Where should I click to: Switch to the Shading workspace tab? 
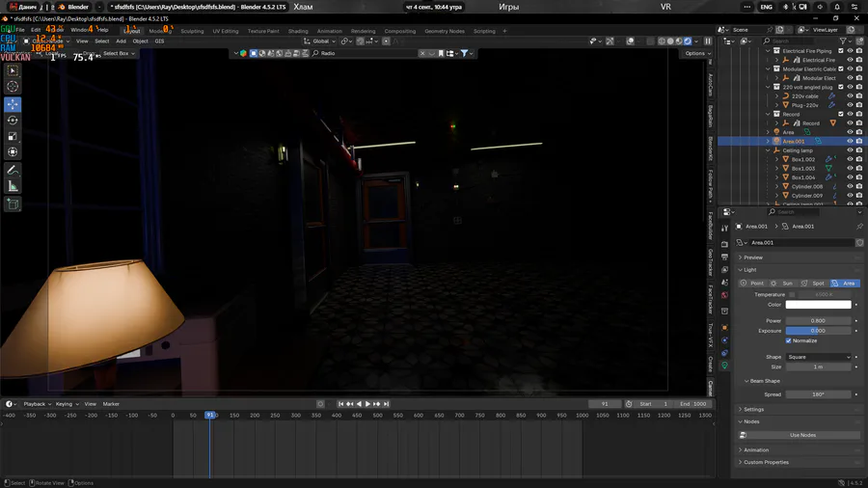coord(298,31)
